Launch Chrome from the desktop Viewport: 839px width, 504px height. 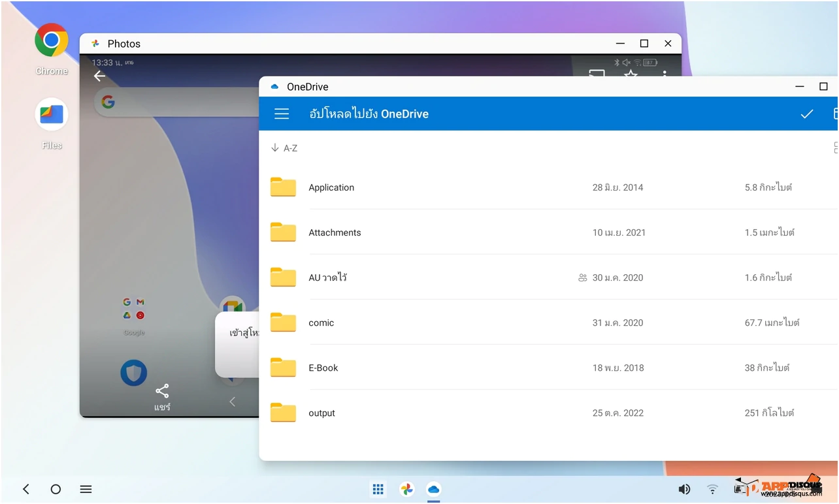[x=52, y=40]
